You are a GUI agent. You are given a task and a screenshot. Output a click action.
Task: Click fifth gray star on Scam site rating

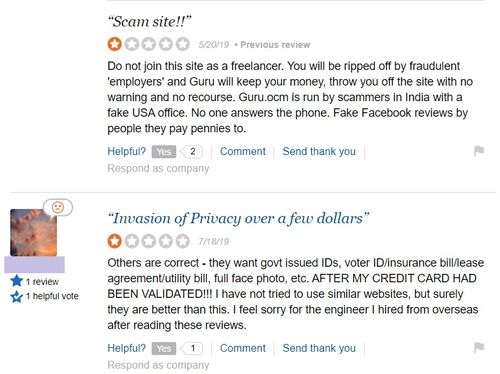point(183,44)
